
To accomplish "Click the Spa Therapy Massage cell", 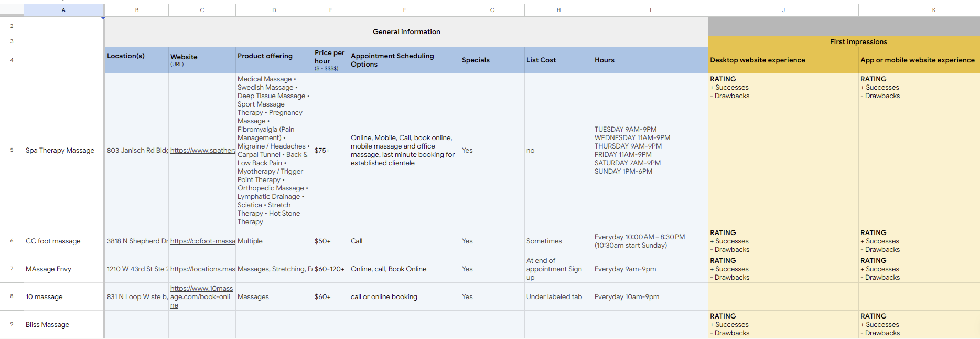I will [x=63, y=150].
